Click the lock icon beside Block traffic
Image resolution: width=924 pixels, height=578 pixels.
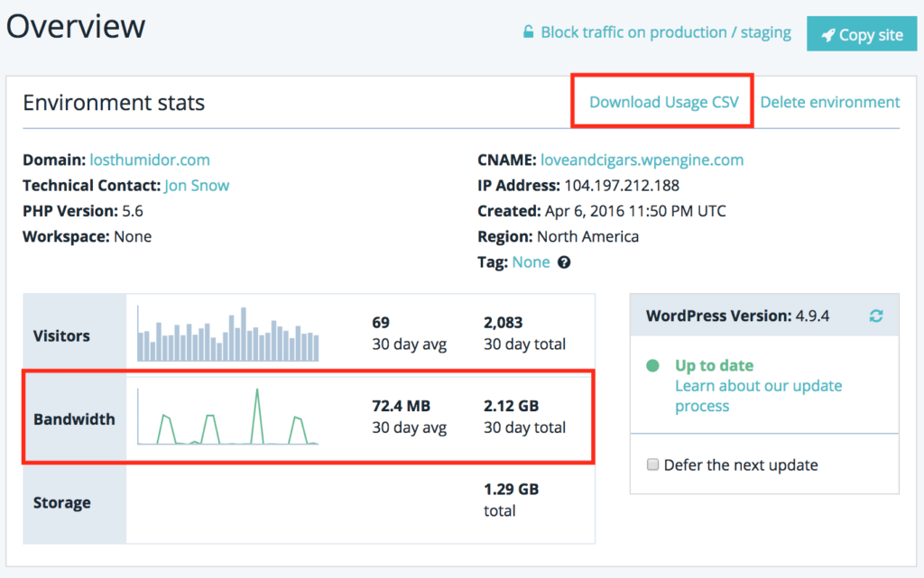pyautogui.click(x=527, y=32)
